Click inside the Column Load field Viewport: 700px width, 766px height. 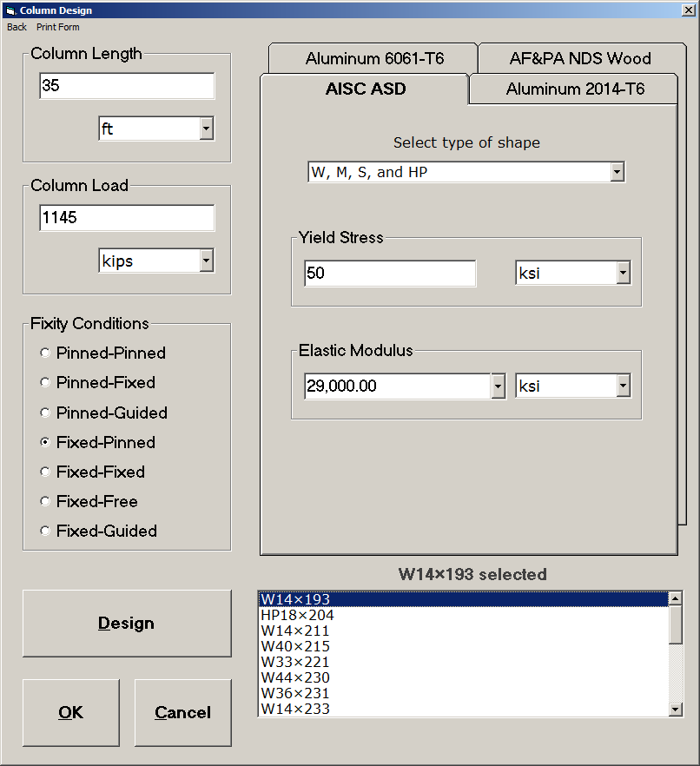coord(126,217)
